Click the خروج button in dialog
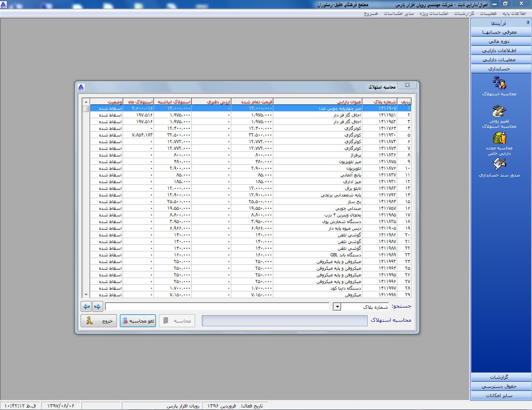Screen dimensions: 532x410 tap(99, 321)
